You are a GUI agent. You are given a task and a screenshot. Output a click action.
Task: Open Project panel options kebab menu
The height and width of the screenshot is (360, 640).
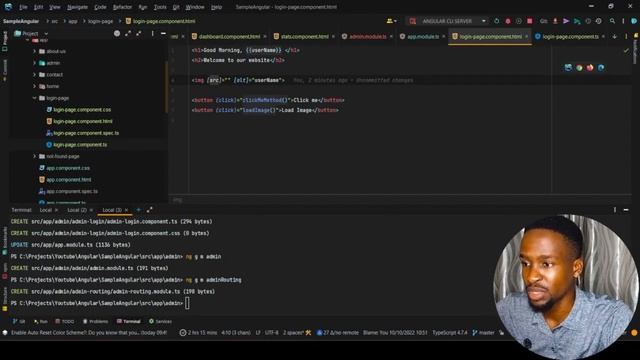click(153, 33)
